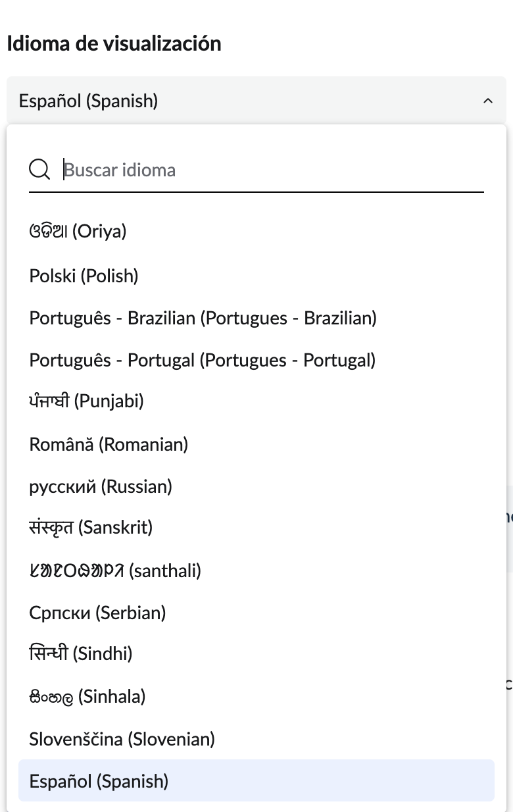The image size is (513, 812).
Task: Choose Português - Brazilian language
Action: click(x=203, y=318)
